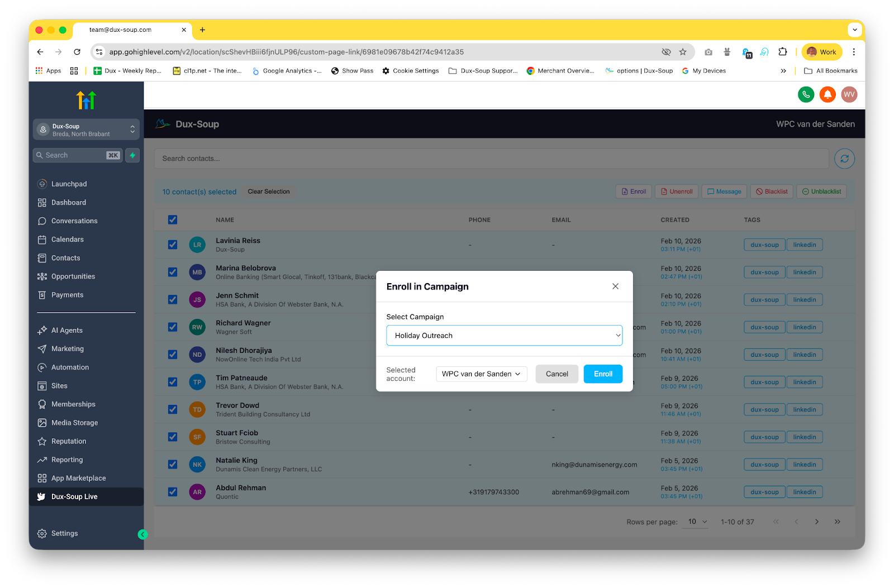Screen dimensions: 894x588
Task: Reload the browser page
Action: (x=77, y=52)
